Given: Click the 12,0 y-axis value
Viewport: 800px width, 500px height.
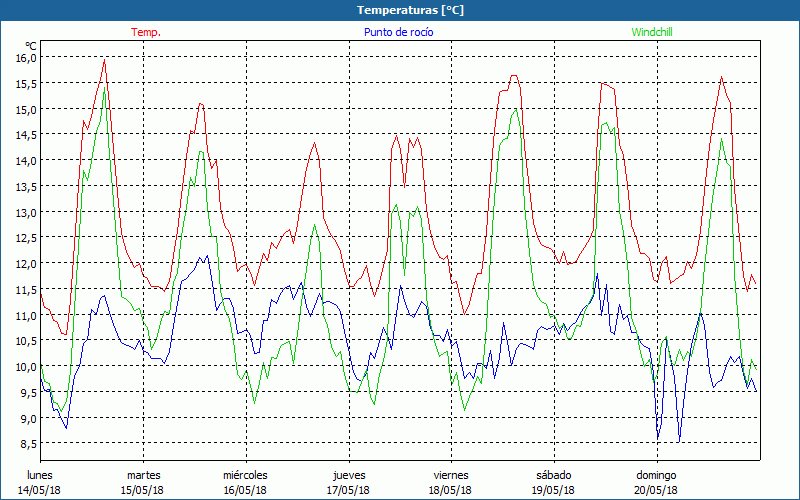Looking at the screenshot, I should (x=27, y=264).
